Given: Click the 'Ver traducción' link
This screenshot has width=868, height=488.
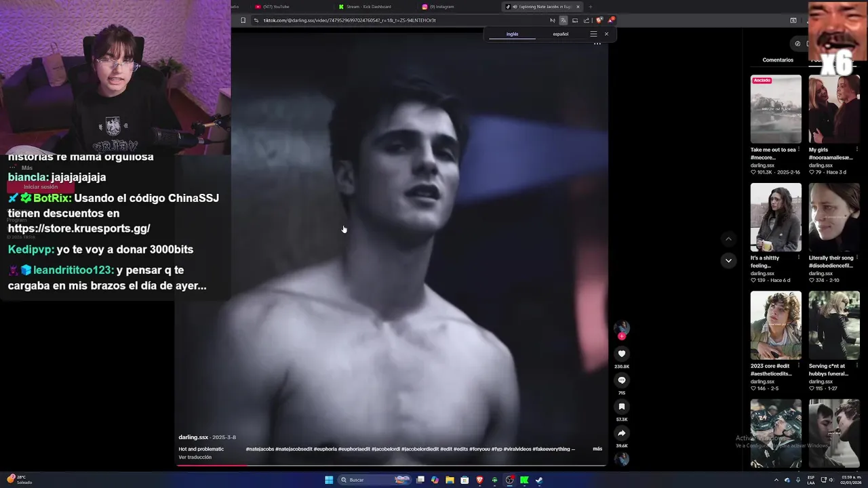Looking at the screenshot, I should pyautogui.click(x=195, y=457).
